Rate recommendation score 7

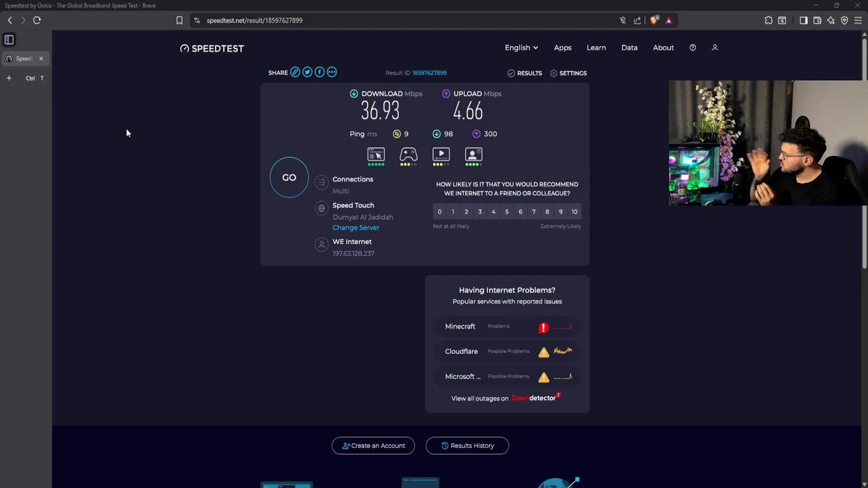534,212
